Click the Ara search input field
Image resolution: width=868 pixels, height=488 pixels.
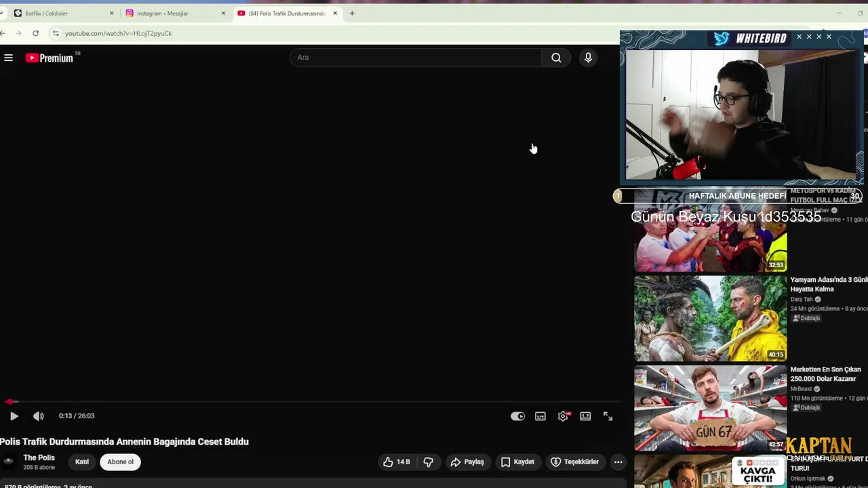pos(416,58)
